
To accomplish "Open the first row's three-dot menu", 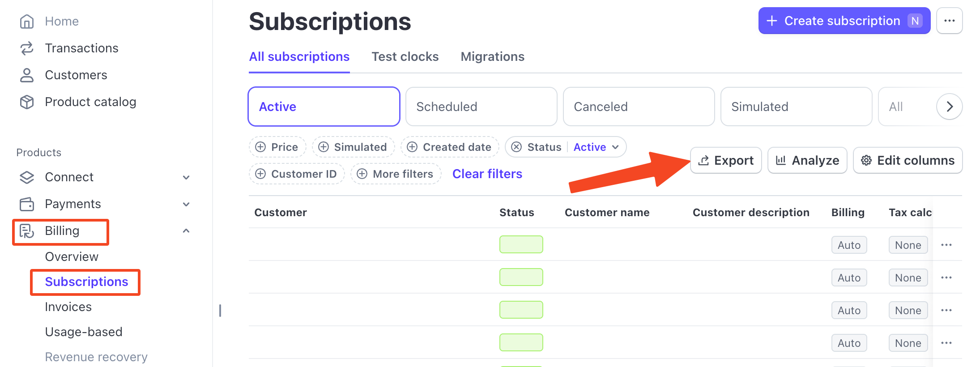I will point(946,245).
